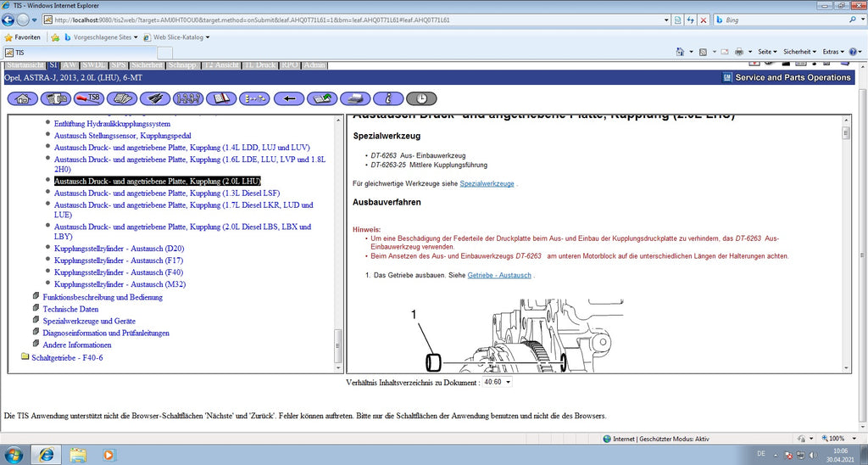Open the Verhältnis Inhaltsverzeichnis 40:60 dropdown
The image size is (868, 465).
pos(497,382)
